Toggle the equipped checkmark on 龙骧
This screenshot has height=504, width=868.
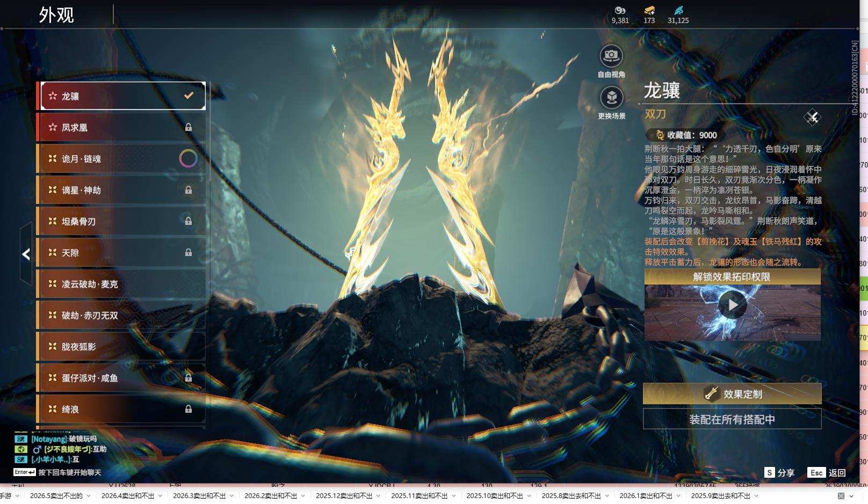[189, 96]
